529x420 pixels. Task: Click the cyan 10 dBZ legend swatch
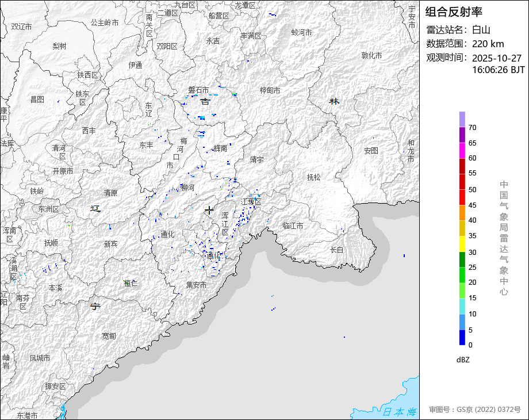point(462,307)
